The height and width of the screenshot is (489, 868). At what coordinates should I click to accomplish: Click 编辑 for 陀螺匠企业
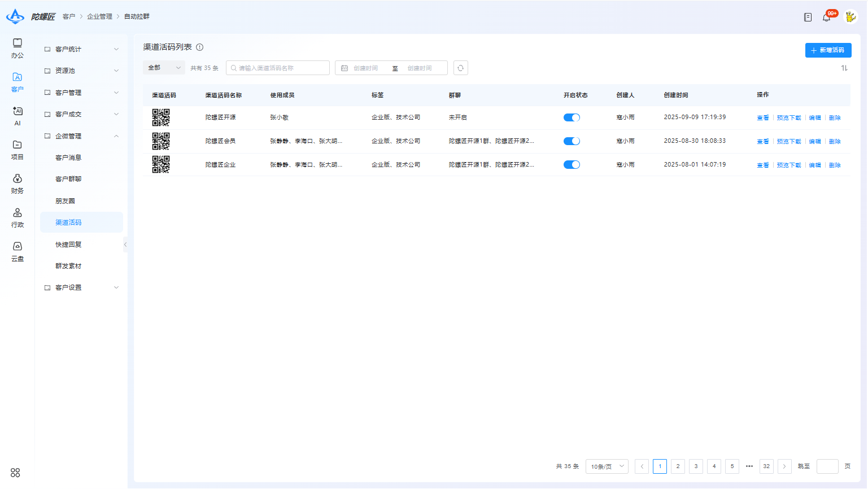coord(815,165)
